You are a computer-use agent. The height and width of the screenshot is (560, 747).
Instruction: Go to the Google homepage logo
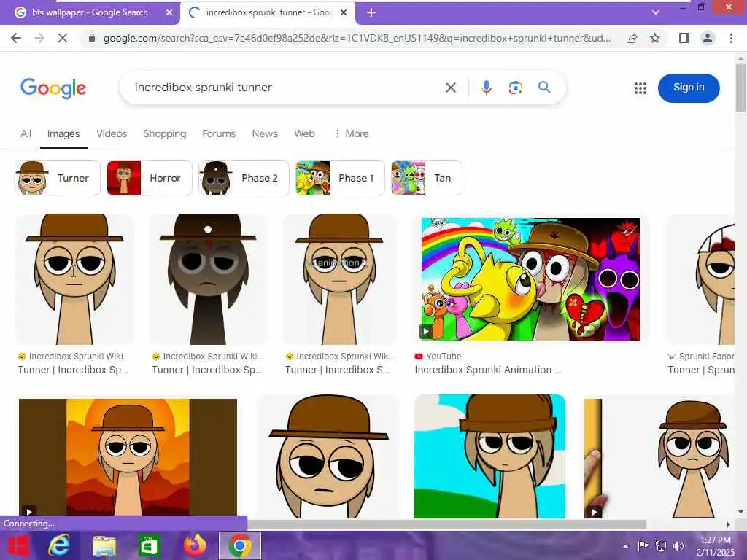coord(53,87)
